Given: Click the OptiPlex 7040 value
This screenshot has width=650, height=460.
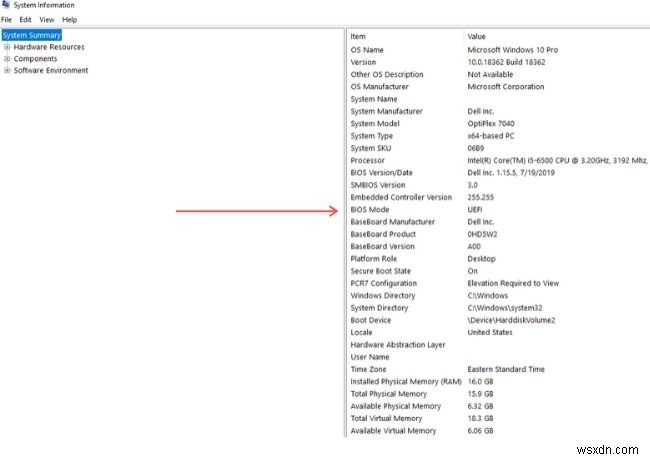Looking at the screenshot, I should (x=491, y=123).
